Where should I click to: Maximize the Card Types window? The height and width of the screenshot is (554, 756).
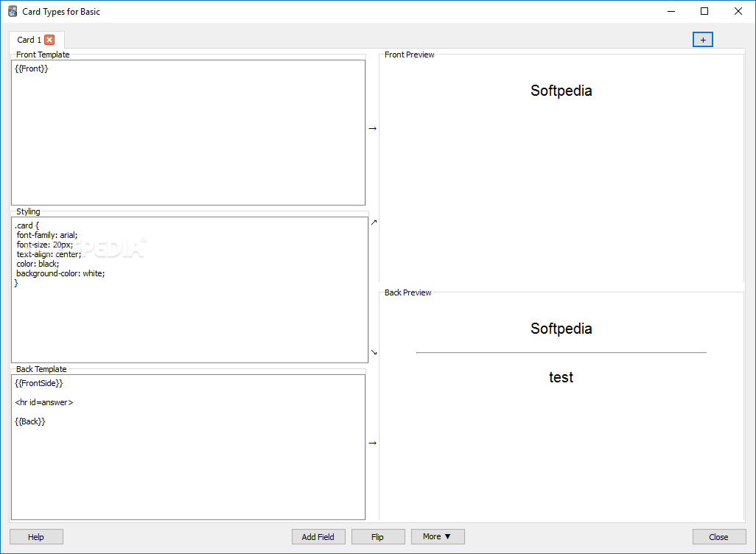tap(704, 11)
